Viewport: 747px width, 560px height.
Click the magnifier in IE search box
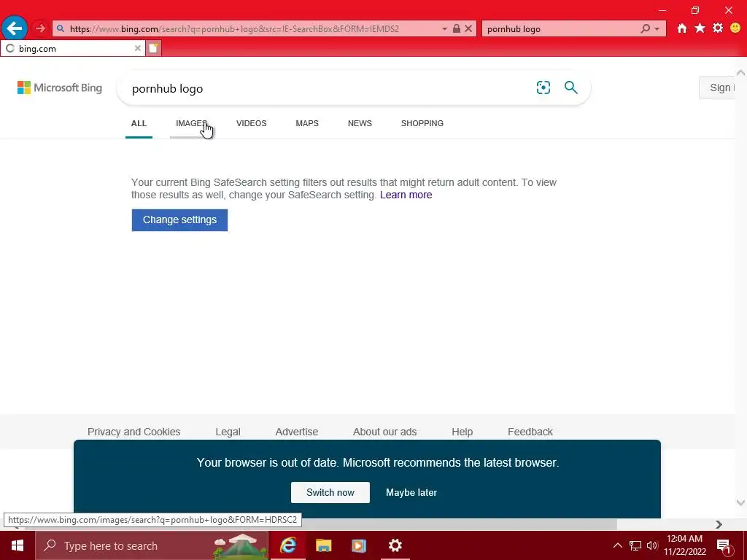click(645, 28)
